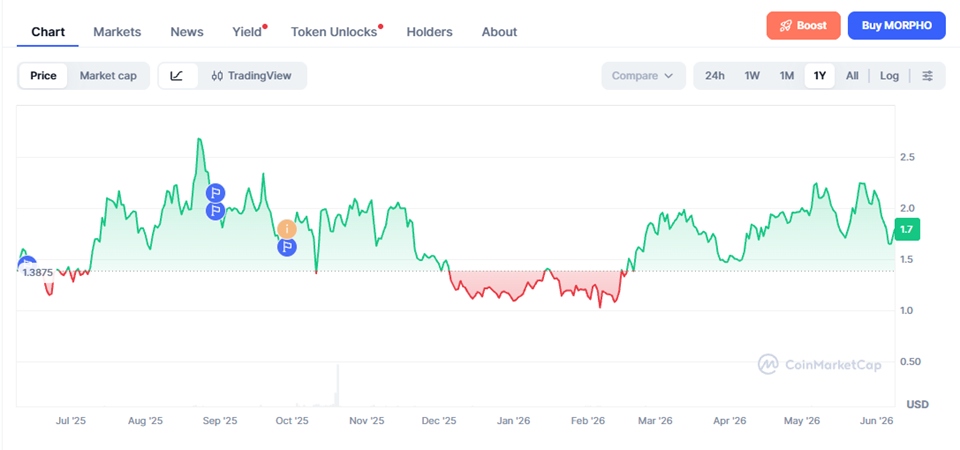960x450 pixels.
Task: Click the orange info event marker
Action: 287,229
